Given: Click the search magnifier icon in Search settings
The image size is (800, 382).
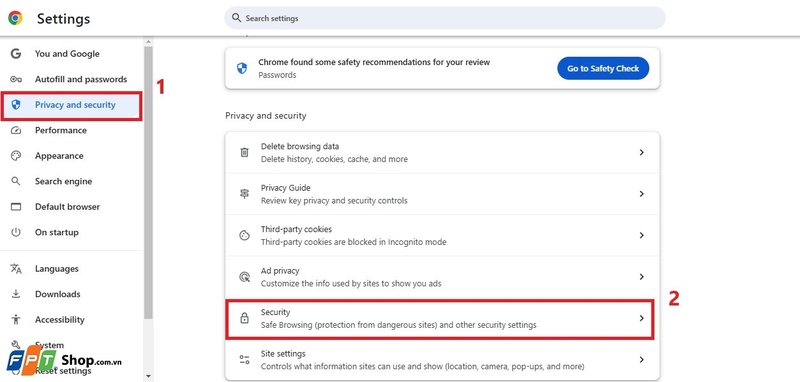Looking at the screenshot, I should coord(236,18).
